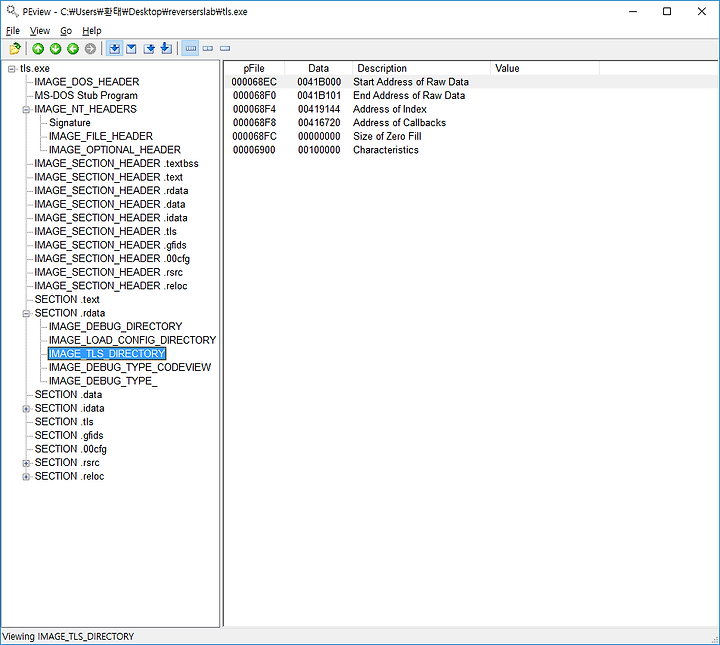
Task: Select the single-segment width view icon
Action: [x=225, y=48]
